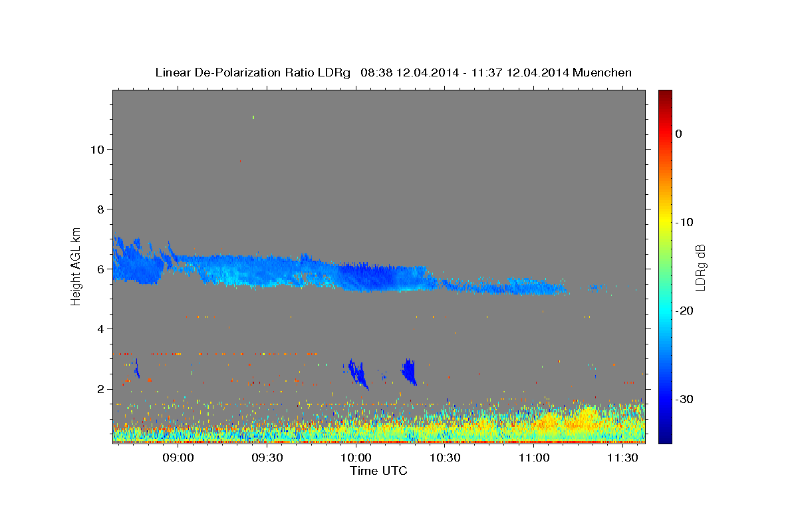Click the '09:00' time tick label
798x532 pixels.
[178, 458]
